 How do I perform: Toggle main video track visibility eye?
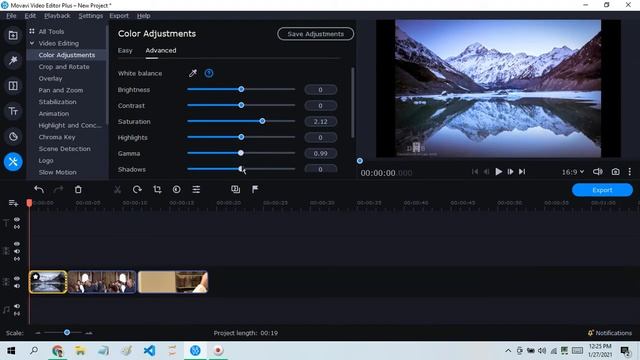pyautogui.click(x=17, y=278)
